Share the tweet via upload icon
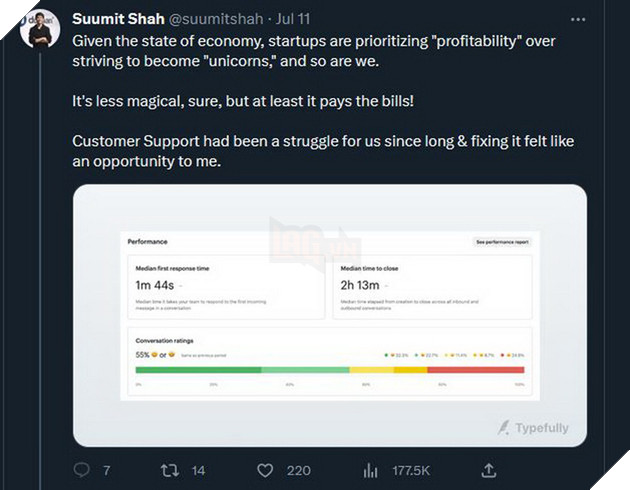This screenshot has height=490, width=630. pos(489,469)
